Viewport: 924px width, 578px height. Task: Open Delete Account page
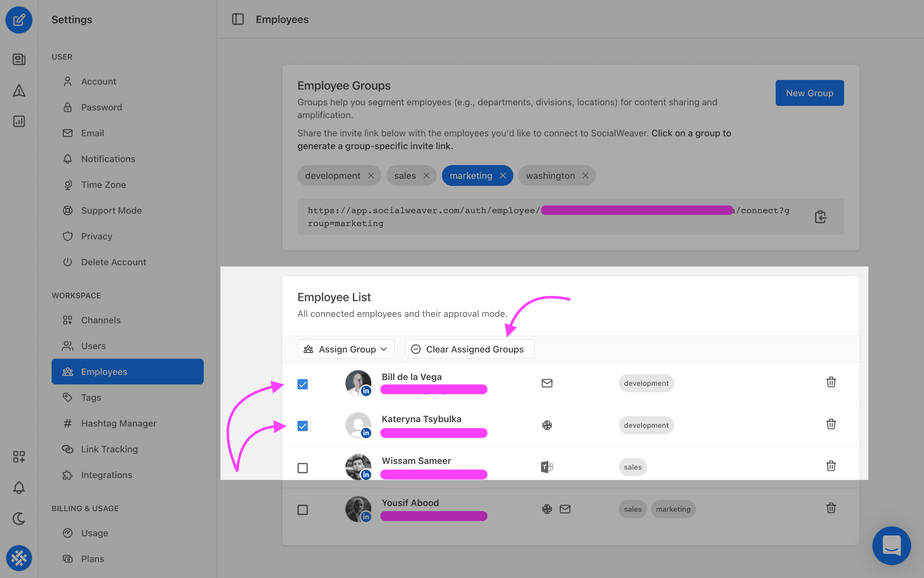[128, 262]
